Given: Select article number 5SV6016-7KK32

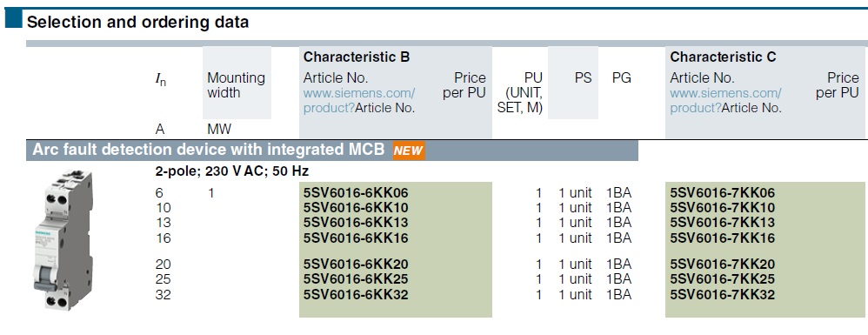Looking at the screenshot, I should [723, 294].
